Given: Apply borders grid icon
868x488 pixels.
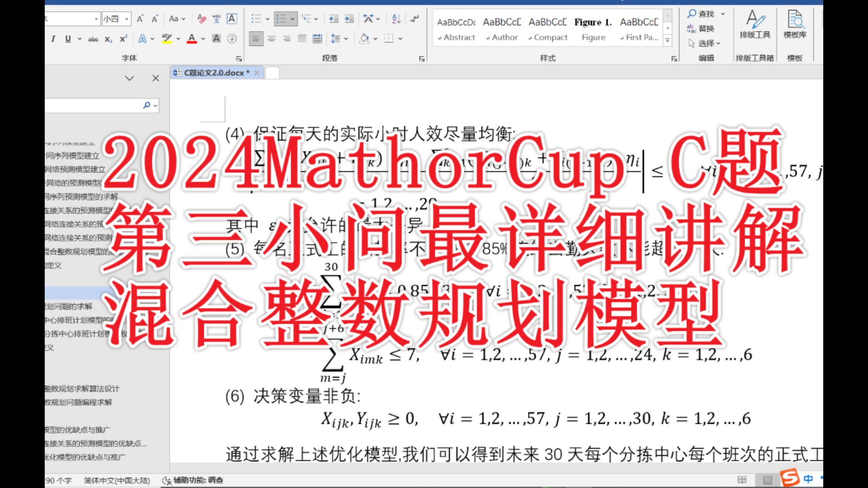Looking at the screenshot, I should (x=389, y=39).
